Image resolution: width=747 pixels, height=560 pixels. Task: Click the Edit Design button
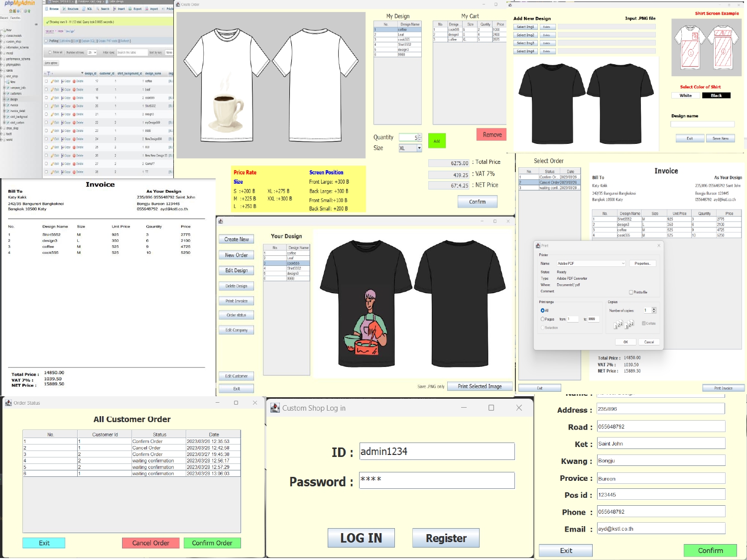click(237, 270)
